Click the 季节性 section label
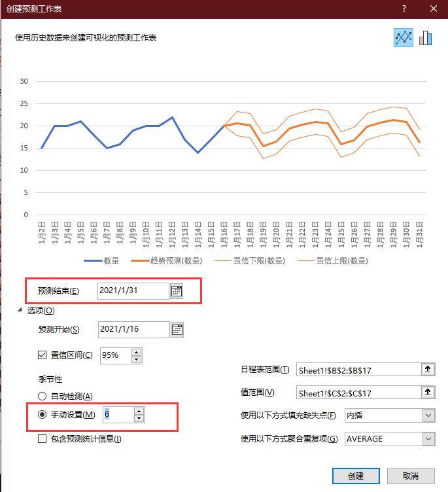Image resolution: width=448 pixels, height=492 pixels. [x=50, y=379]
